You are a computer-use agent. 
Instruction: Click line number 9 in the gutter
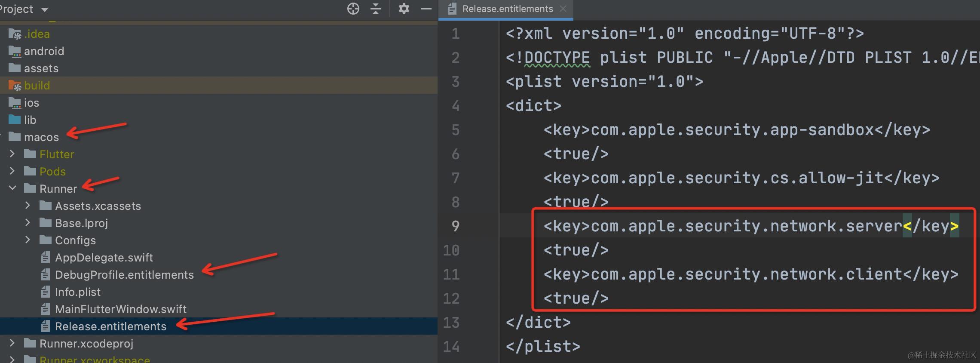(455, 226)
